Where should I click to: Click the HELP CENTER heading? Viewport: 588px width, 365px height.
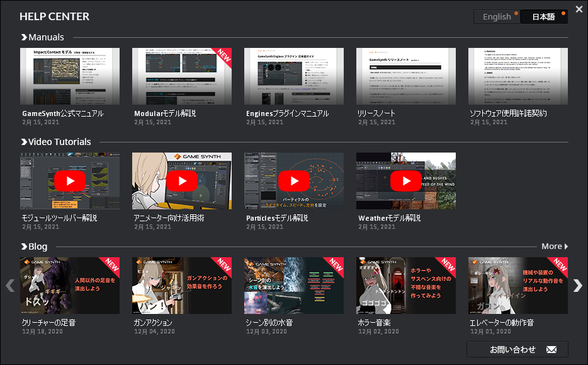54,16
